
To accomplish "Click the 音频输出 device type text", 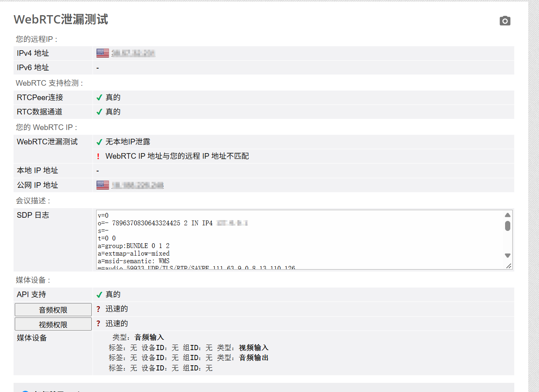I will click(254, 358).
